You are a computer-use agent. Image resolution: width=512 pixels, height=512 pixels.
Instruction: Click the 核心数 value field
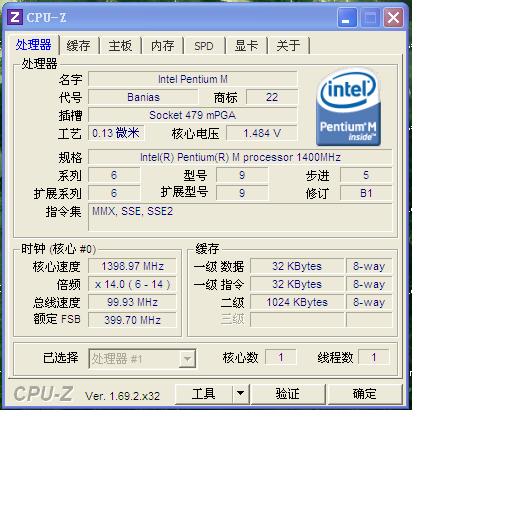[281, 358]
